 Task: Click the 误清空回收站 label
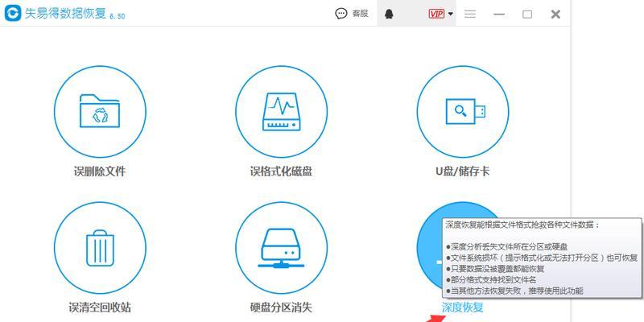point(100,308)
